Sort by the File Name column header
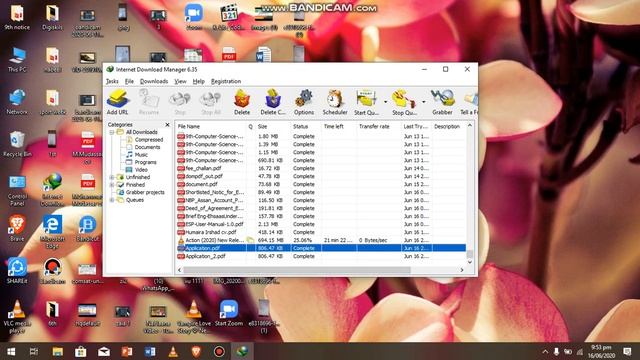640x360 pixels. coord(211,127)
